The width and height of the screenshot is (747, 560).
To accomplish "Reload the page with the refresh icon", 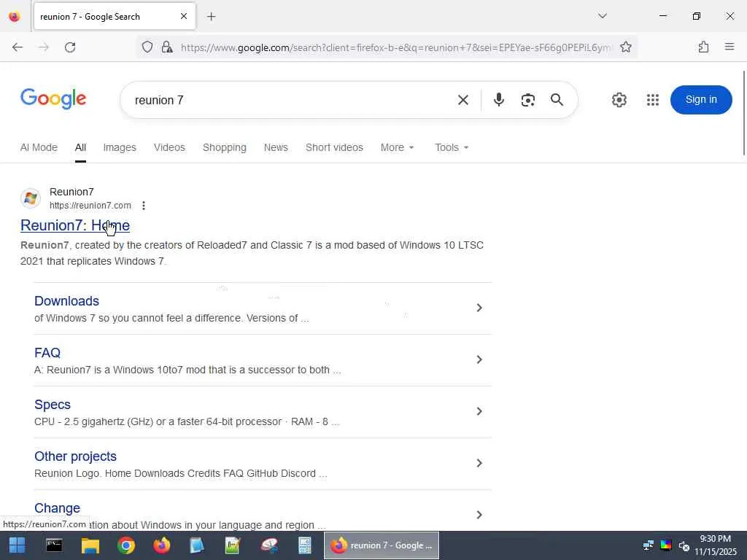I will pyautogui.click(x=70, y=47).
